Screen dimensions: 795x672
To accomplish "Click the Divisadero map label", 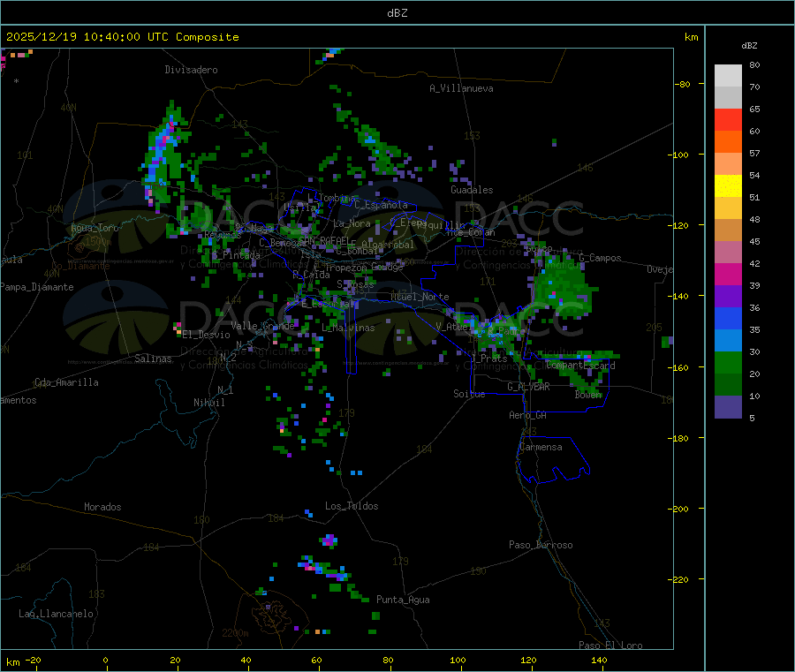I will tap(191, 70).
